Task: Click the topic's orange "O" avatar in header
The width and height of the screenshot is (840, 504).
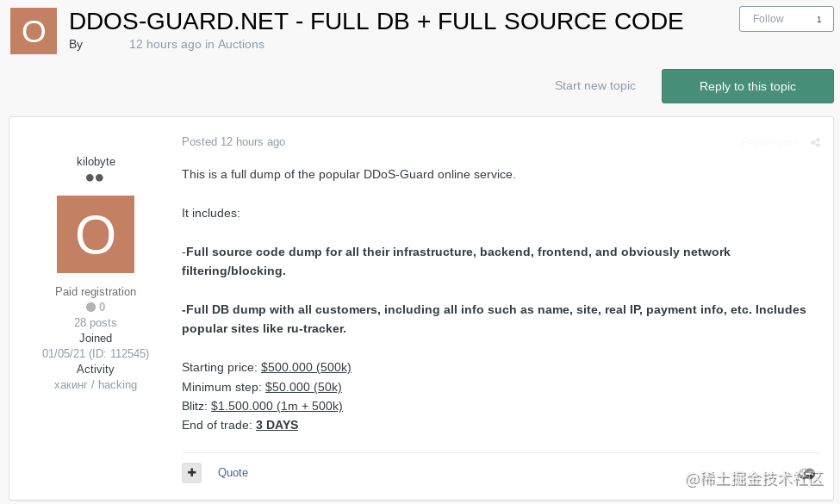Action: pyautogui.click(x=33, y=31)
